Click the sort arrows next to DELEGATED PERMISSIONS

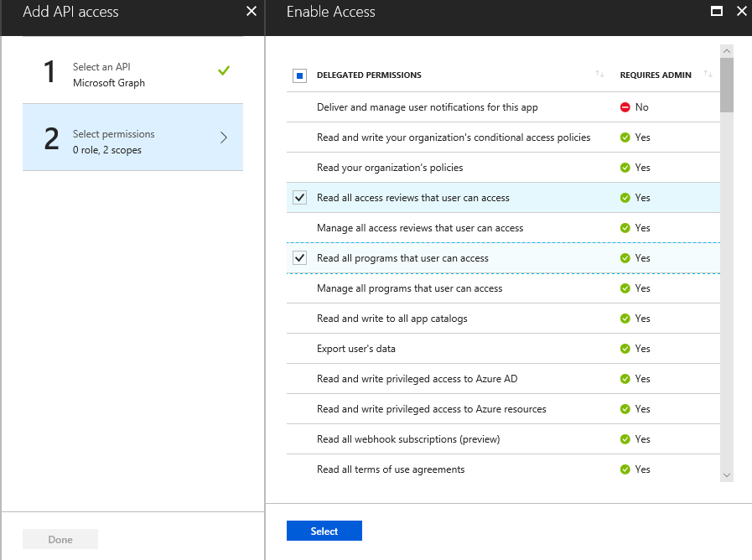click(x=600, y=75)
